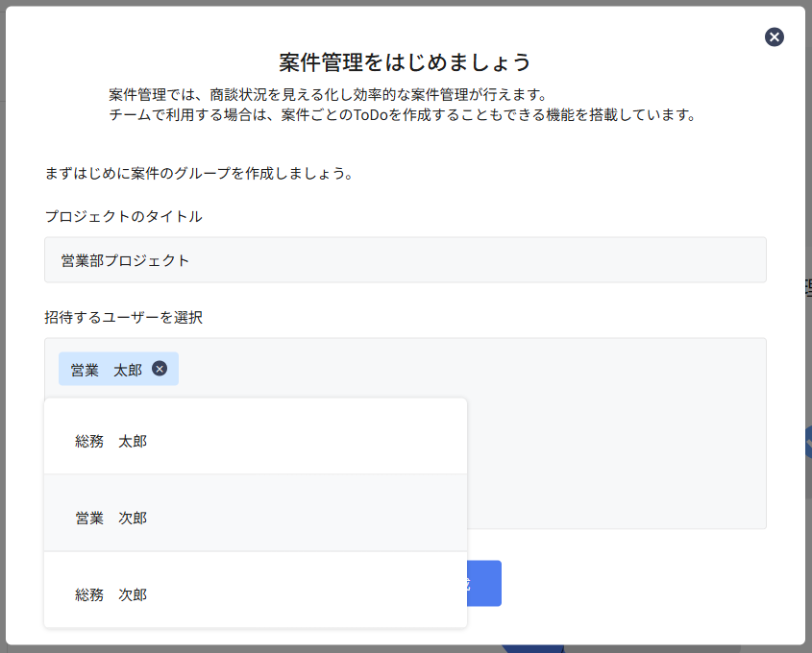
Task: Click the プロジェクトのタイトル label
Action: click(x=123, y=216)
